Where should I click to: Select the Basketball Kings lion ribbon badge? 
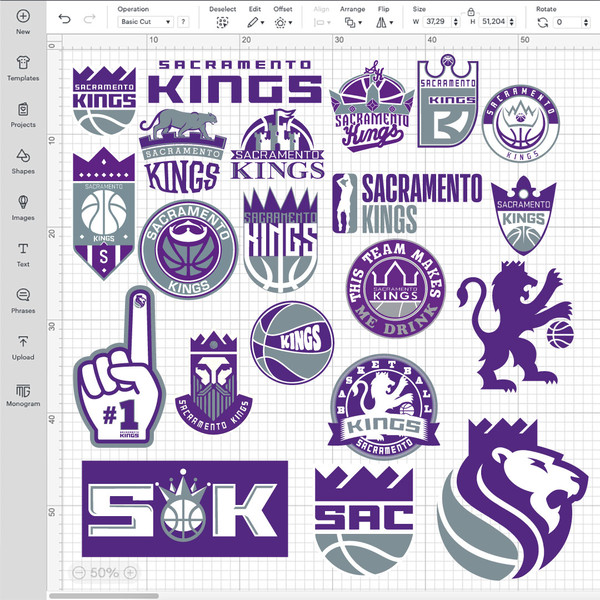pos(384,407)
